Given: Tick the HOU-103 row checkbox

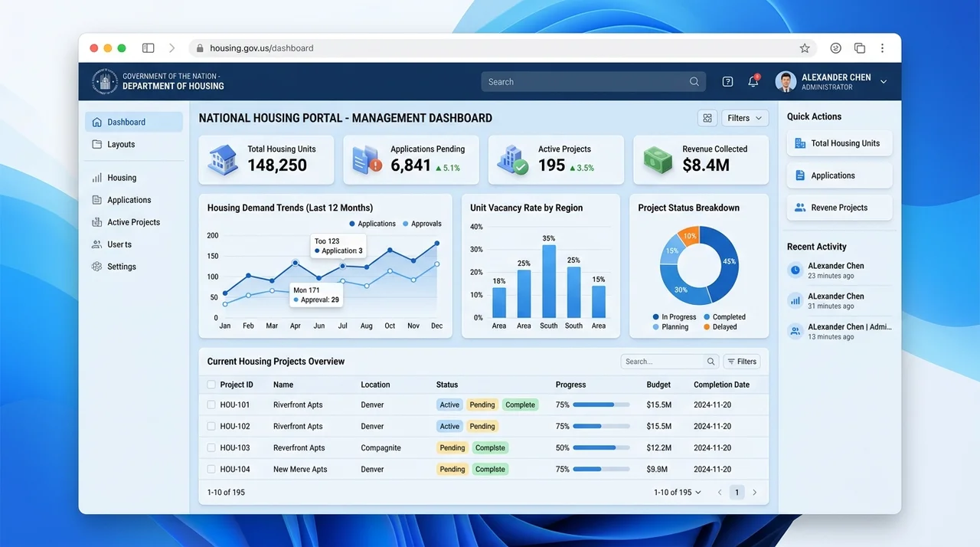Looking at the screenshot, I should tap(211, 447).
